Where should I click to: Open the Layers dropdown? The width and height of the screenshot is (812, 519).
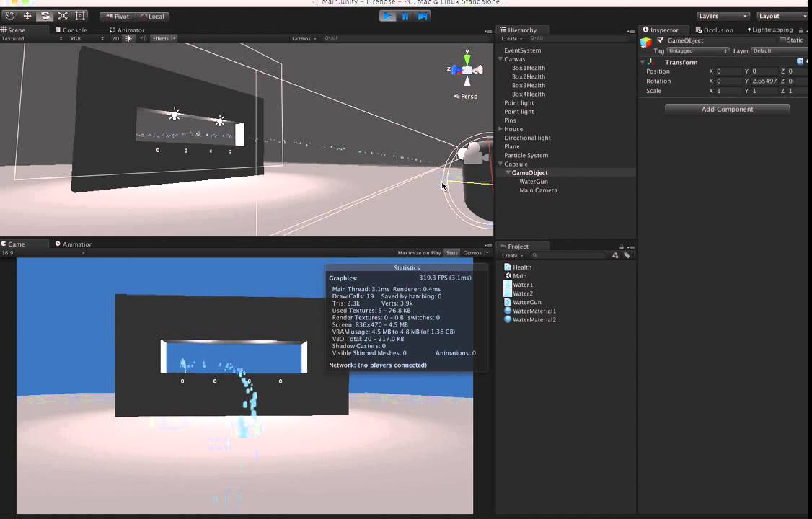coord(723,16)
